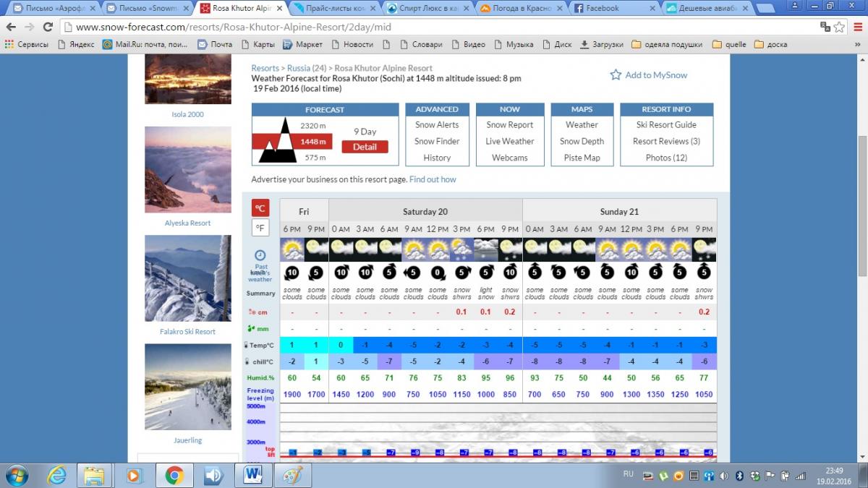The image size is (868, 488).
Task: Switch units to Celsius toggle
Action: pyautogui.click(x=260, y=208)
